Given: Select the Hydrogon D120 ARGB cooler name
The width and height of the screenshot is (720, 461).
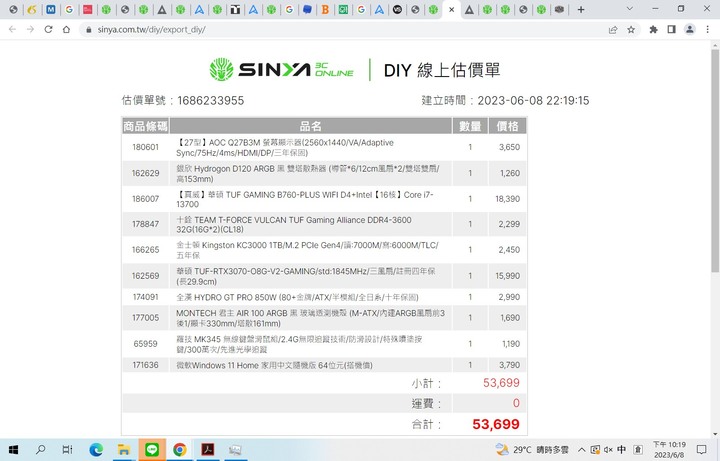Looking at the screenshot, I should click(x=308, y=174).
